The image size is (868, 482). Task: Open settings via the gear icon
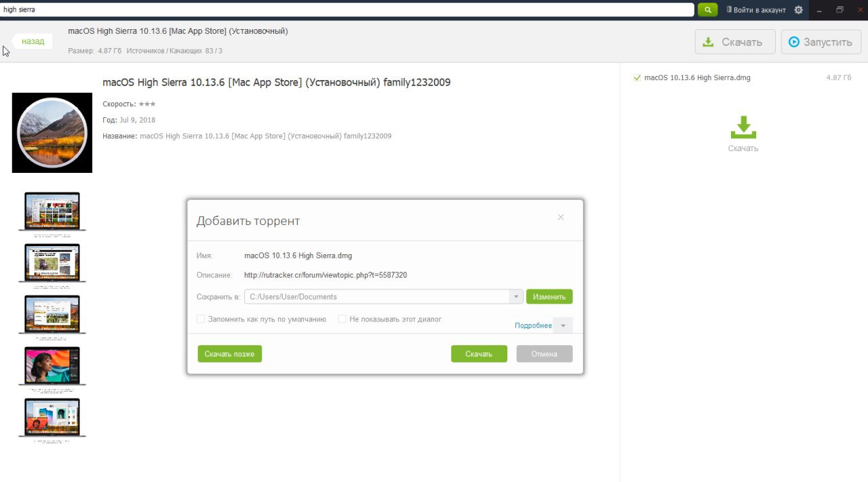point(798,9)
